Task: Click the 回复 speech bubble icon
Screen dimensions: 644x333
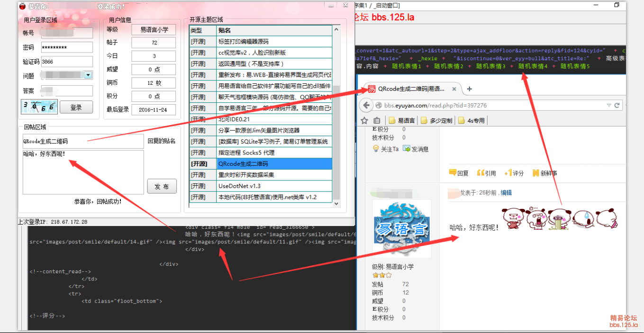Action: click(x=453, y=173)
